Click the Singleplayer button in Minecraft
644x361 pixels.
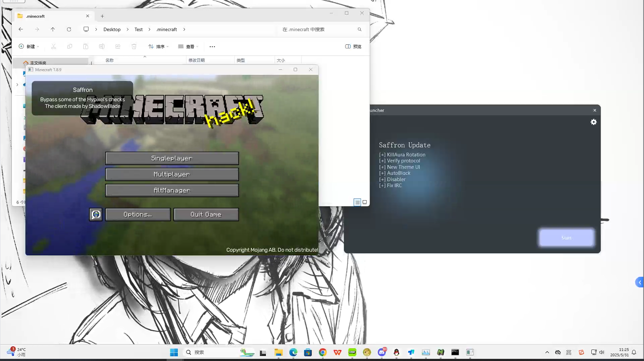tap(172, 158)
